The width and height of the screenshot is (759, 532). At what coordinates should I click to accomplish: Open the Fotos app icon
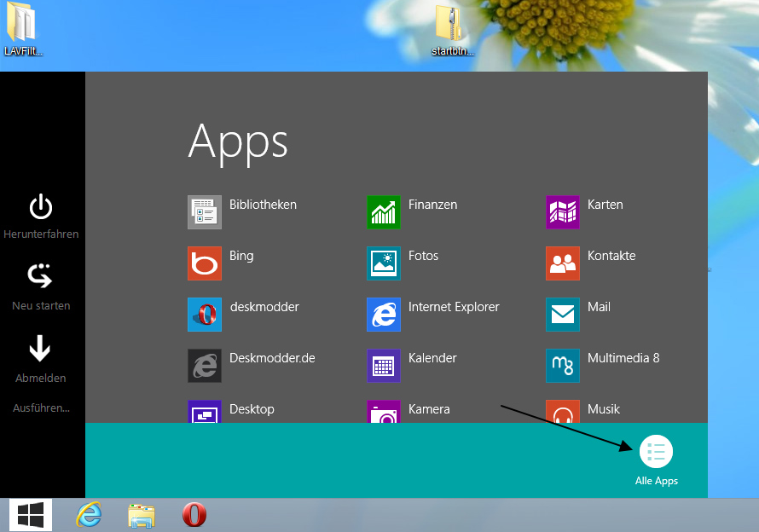384,263
